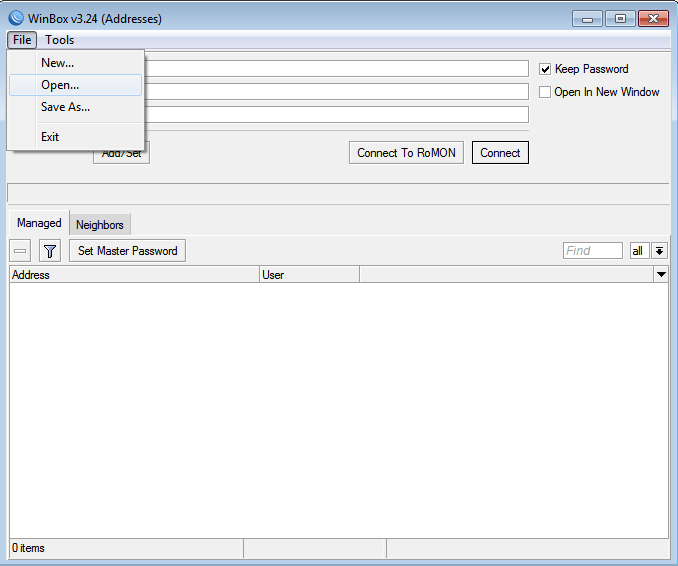
Task: Click the remove (minus) toolbar button
Action: click(20, 251)
